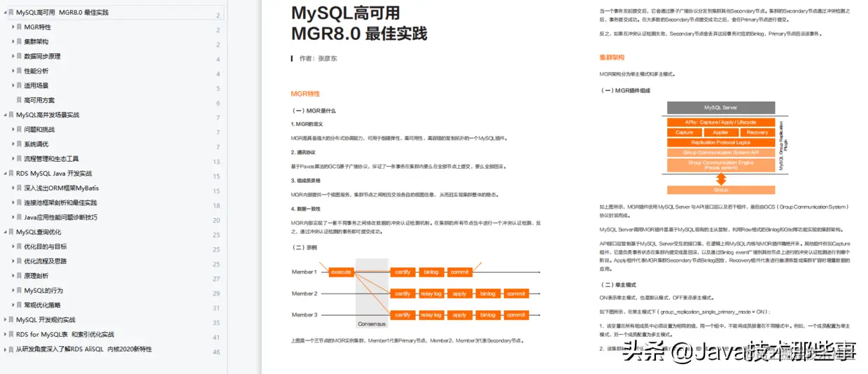Expand the RDS for MySQL表 和索引优化实战 node
The height and width of the screenshot is (374, 868).
pyautogui.click(x=4, y=335)
